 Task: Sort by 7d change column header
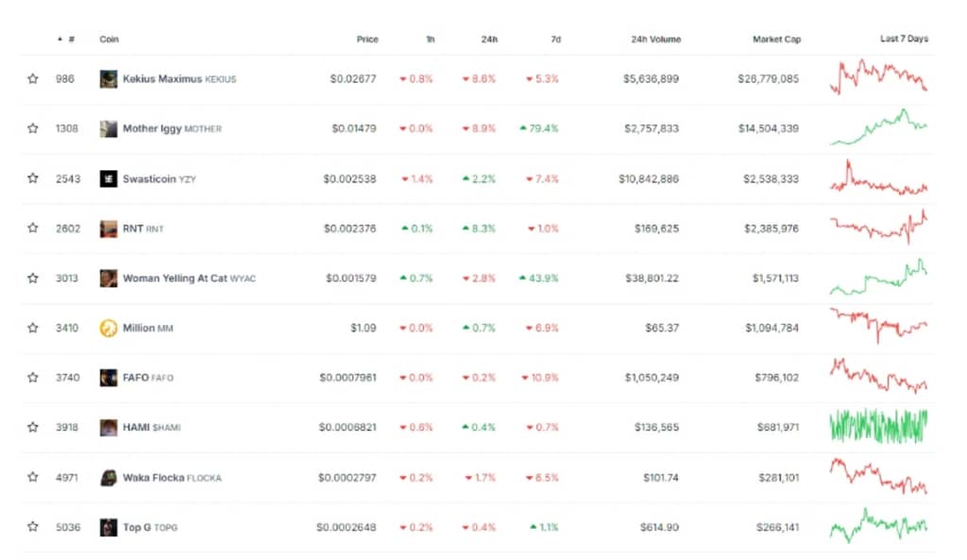point(555,40)
